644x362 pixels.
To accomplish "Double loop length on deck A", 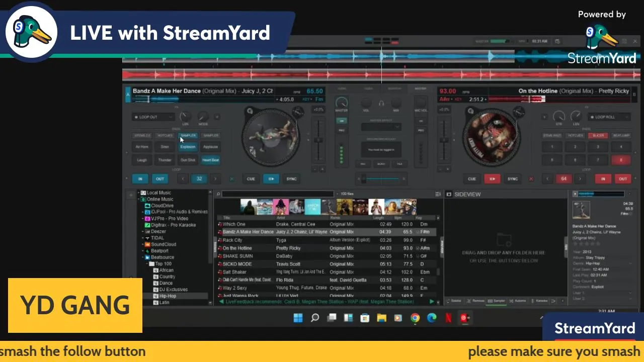I will tap(215, 178).
